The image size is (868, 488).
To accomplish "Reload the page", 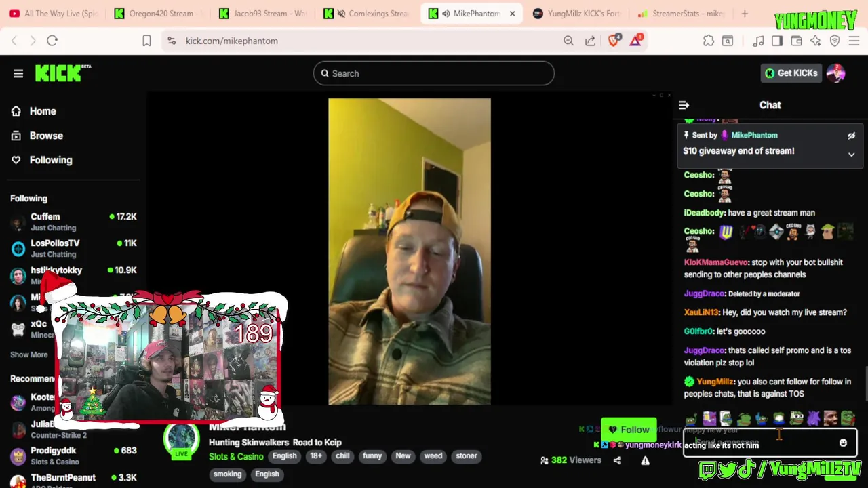I will pyautogui.click(x=52, y=41).
